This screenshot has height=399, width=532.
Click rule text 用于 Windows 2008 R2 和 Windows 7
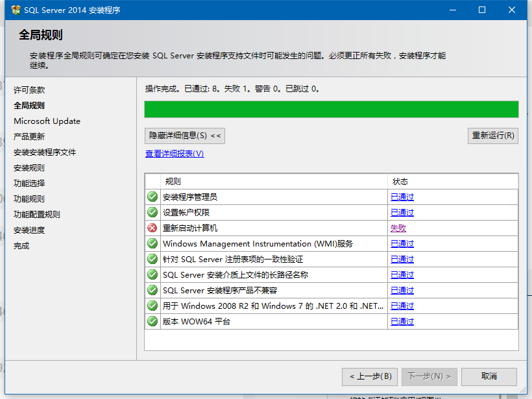pos(273,306)
